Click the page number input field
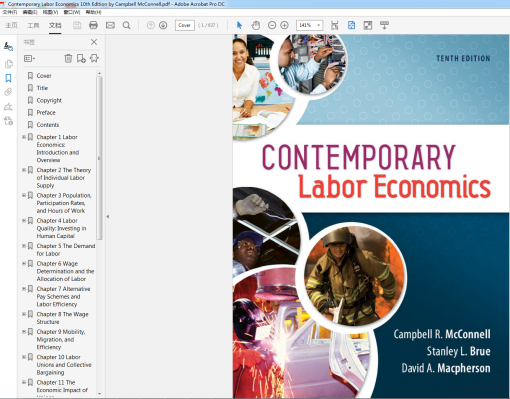The height and width of the screenshot is (399, 510). (185, 25)
